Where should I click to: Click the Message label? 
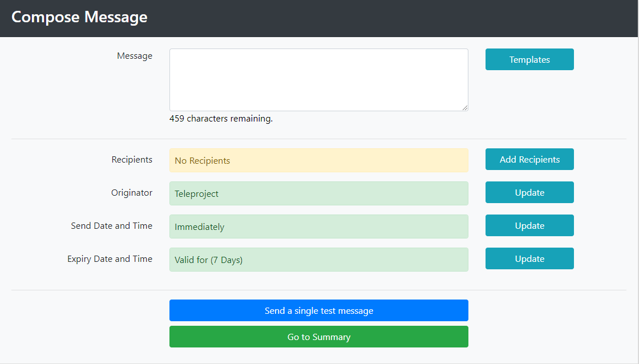coord(135,56)
